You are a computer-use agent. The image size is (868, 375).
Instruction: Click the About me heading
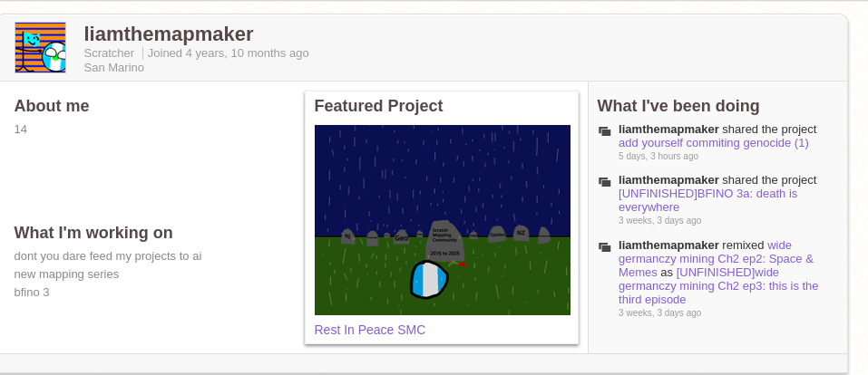(52, 106)
